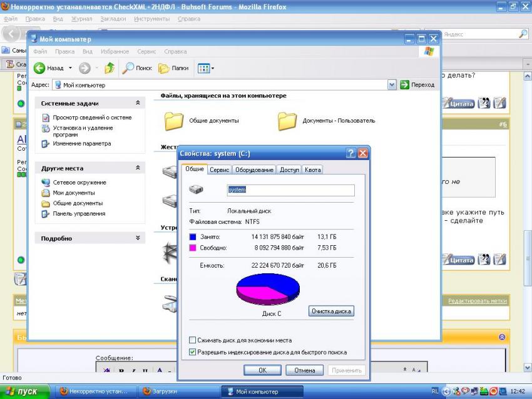Expand the address bar dropdown arrow
Viewport: 532px width, 399px height.
[392, 85]
